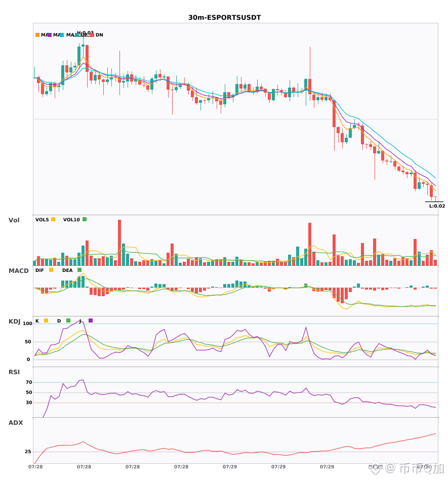This screenshot has width=448, height=481.
Task: Click the DN legend label
Action: 99,35
